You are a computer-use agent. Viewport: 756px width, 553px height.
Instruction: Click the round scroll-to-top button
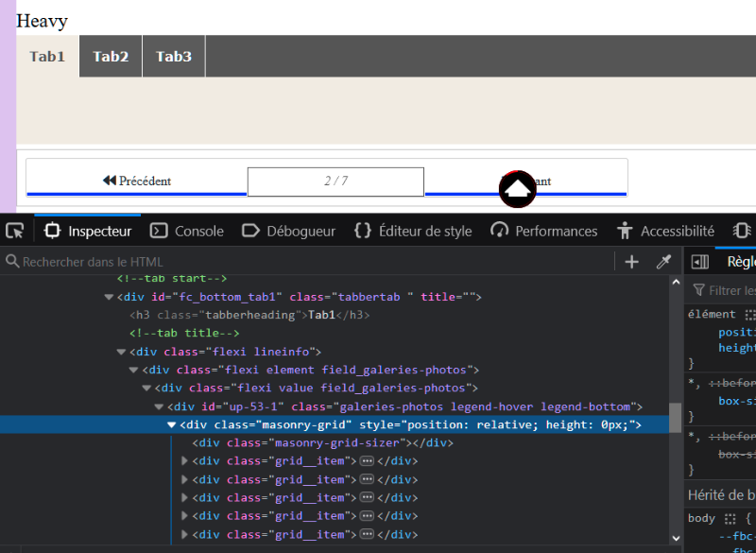click(x=517, y=189)
